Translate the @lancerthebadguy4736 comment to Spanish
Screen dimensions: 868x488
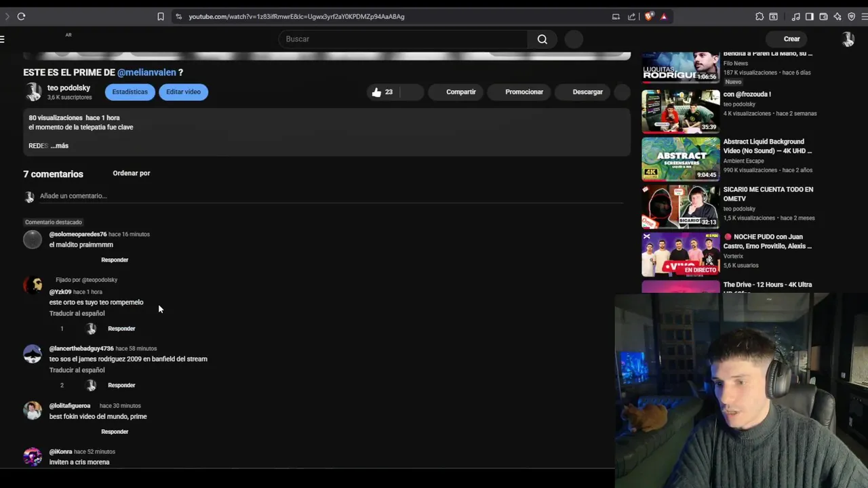(77, 370)
